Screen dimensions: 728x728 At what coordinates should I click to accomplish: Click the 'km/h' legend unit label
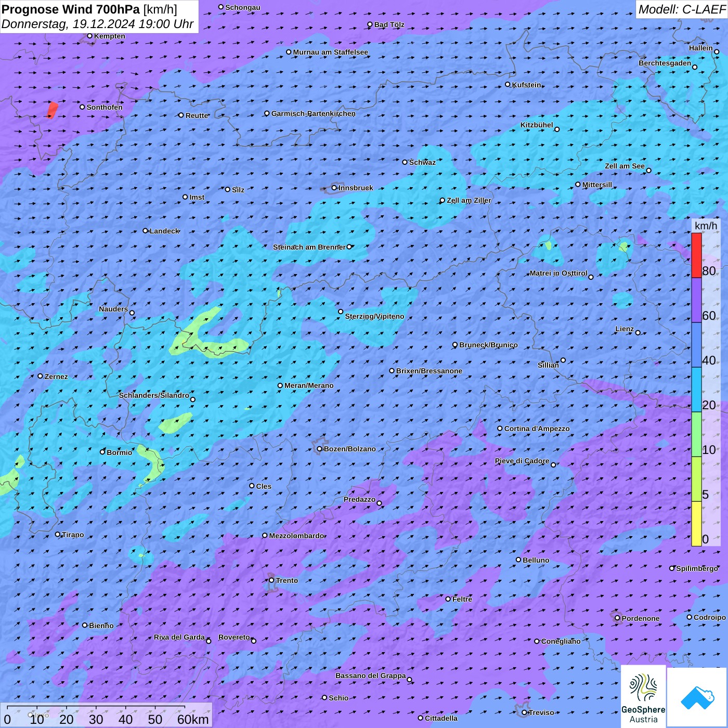point(706,226)
